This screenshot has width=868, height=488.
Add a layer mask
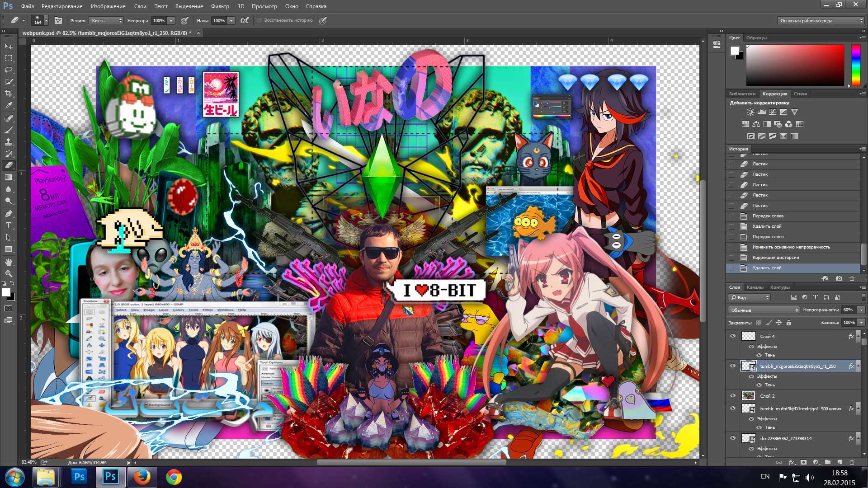point(803,462)
